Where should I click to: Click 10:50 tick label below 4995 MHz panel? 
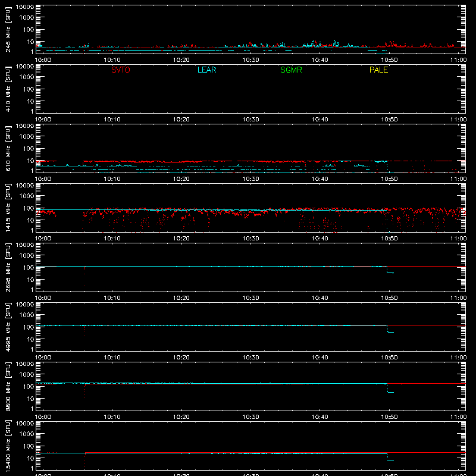[x=389, y=358]
